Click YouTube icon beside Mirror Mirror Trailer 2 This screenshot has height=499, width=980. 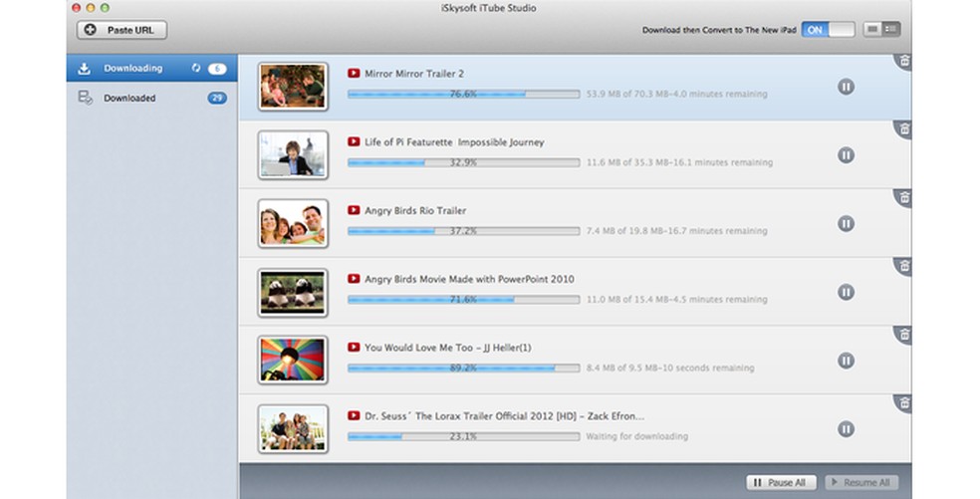coord(354,73)
